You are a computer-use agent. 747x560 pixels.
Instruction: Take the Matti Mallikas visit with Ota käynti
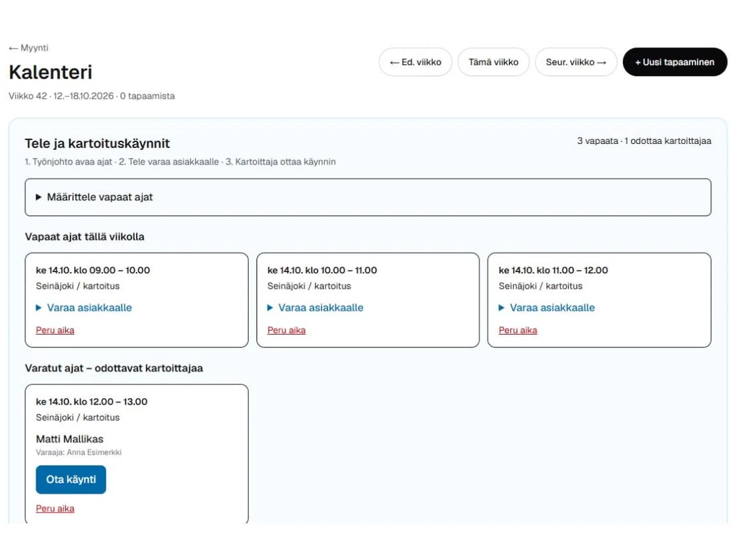tap(71, 479)
